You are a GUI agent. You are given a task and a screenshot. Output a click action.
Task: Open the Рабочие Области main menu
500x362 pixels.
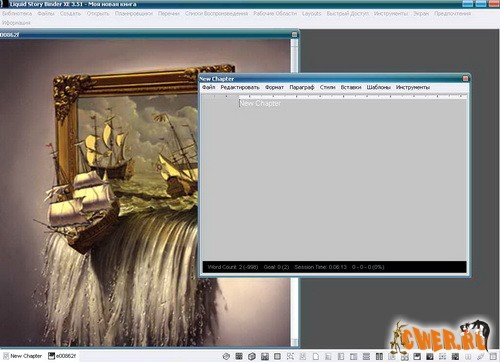275,14
